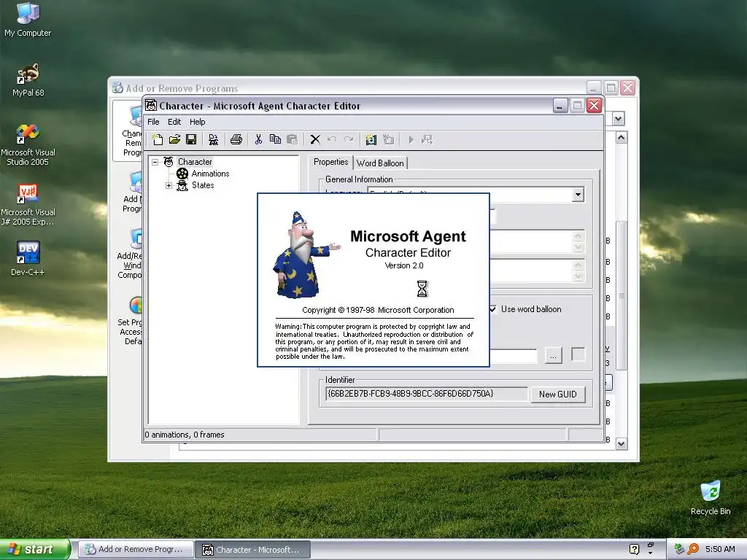Switch to Add or Remove Programs taskbar button

[x=136, y=550]
